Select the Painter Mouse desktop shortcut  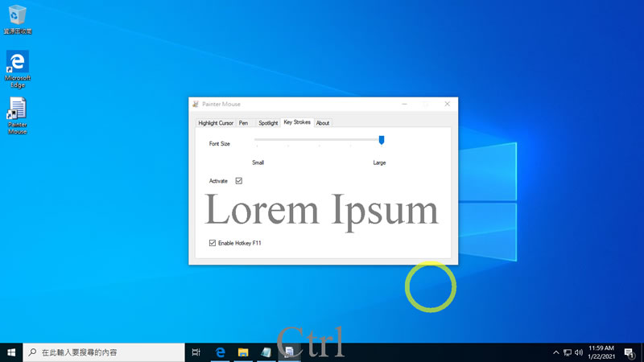17,116
